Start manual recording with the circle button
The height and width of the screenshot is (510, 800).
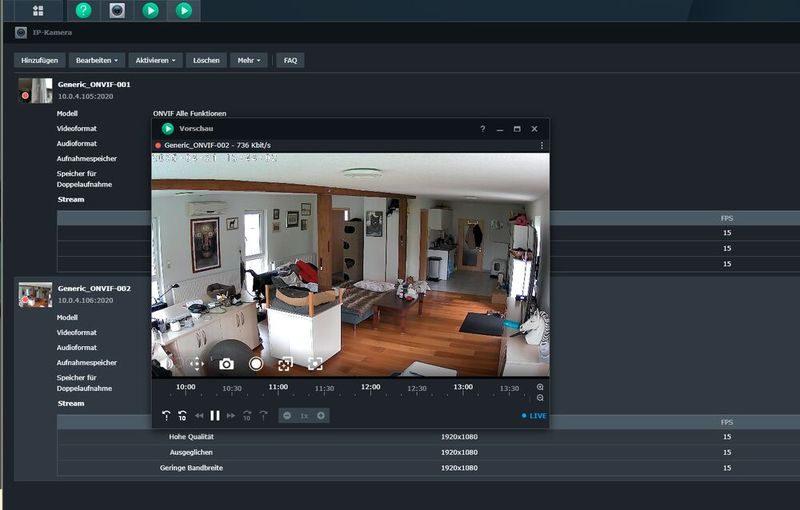256,364
